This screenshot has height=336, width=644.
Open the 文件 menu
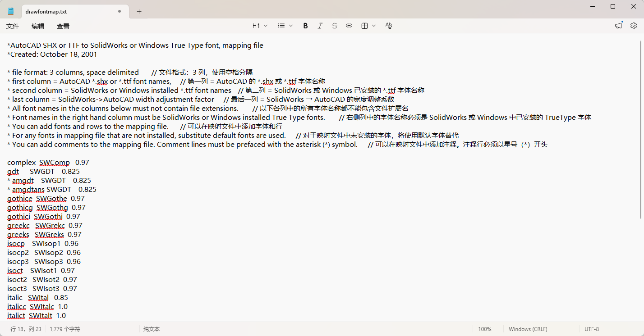click(13, 26)
